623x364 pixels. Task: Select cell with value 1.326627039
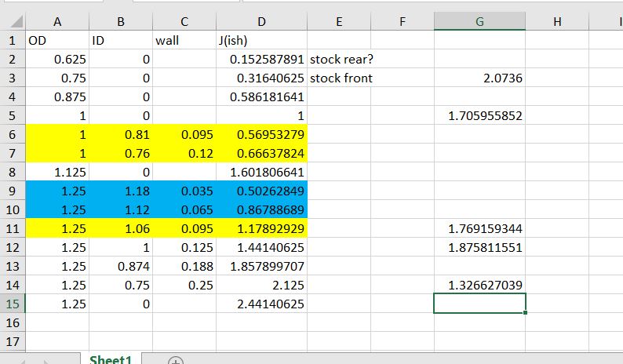tap(479, 284)
